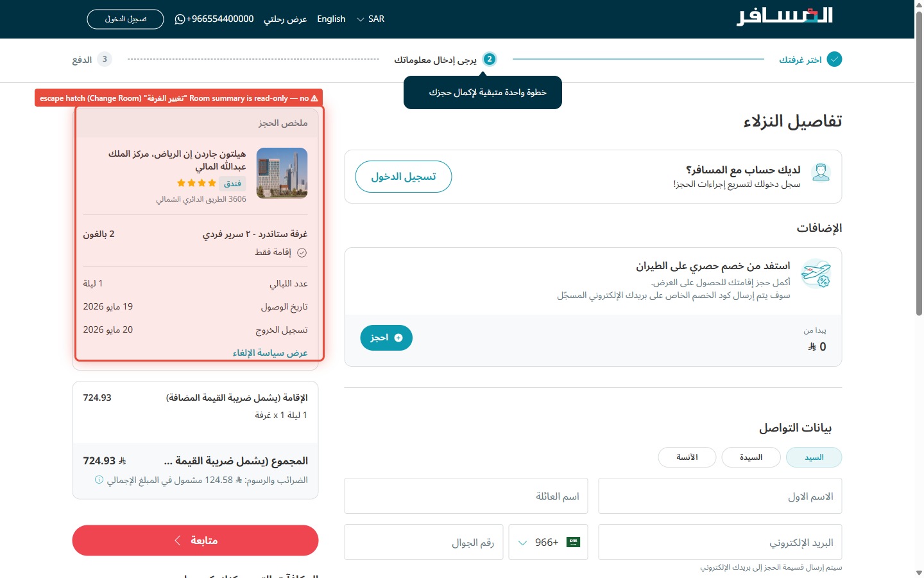Focus the الاسم الاول first name field
Screen dimensions: 924x578
tap(720, 496)
